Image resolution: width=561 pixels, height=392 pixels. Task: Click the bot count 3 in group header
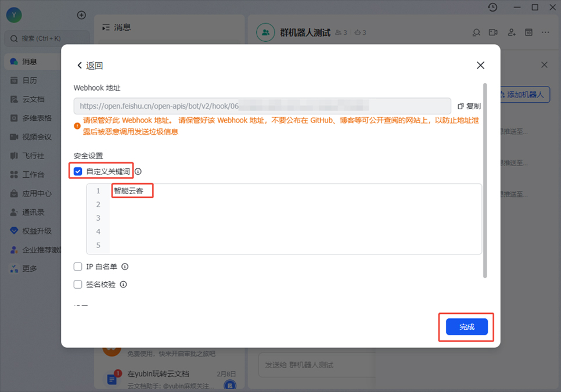(x=360, y=33)
